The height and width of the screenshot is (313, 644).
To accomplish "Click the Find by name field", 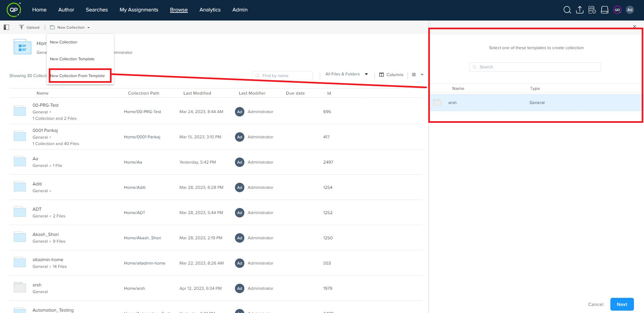I will [x=282, y=76].
